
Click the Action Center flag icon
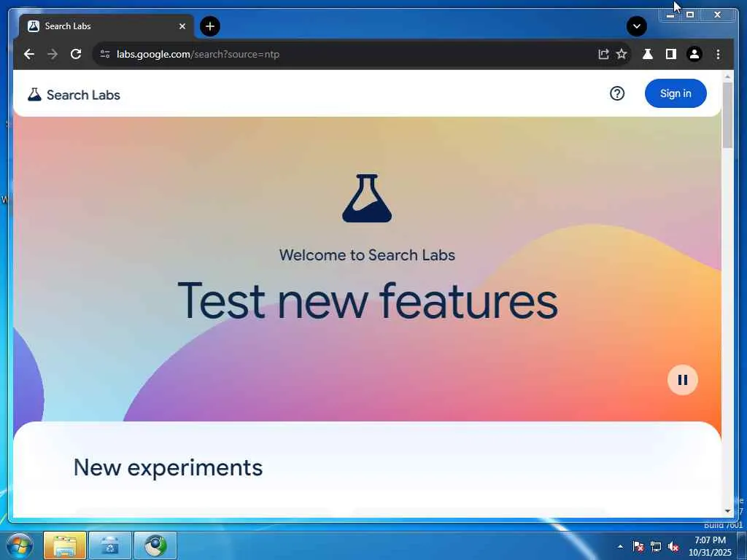[638, 546]
